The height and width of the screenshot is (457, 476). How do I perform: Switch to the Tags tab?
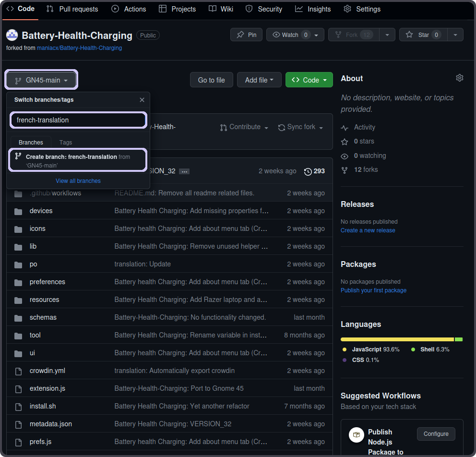66,142
